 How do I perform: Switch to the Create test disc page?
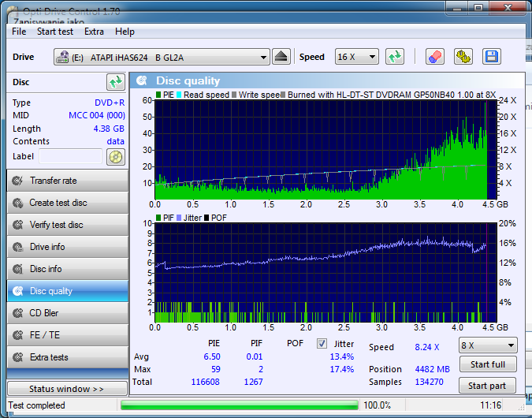tap(68, 203)
